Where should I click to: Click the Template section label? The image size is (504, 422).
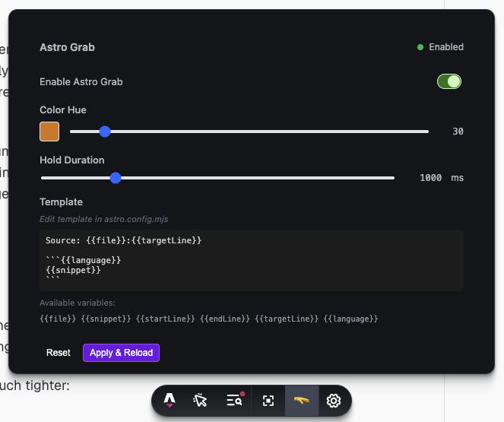(x=61, y=201)
